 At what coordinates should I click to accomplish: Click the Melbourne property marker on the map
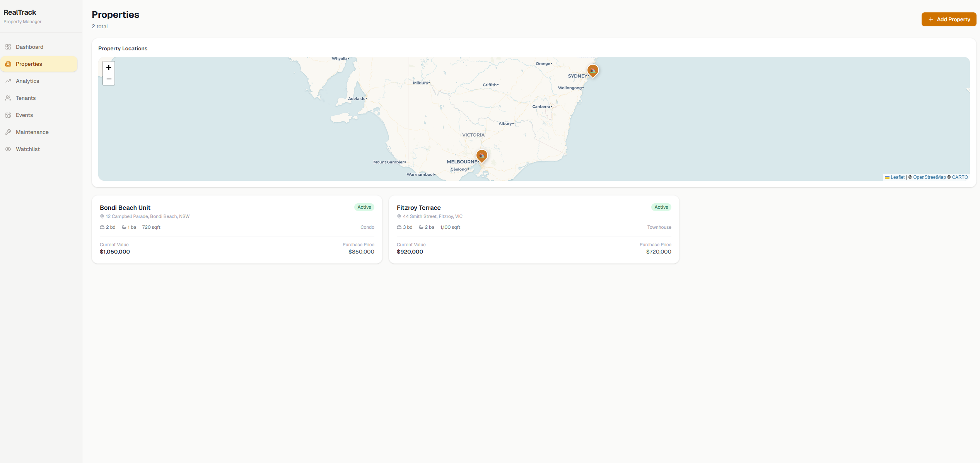pos(481,155)
